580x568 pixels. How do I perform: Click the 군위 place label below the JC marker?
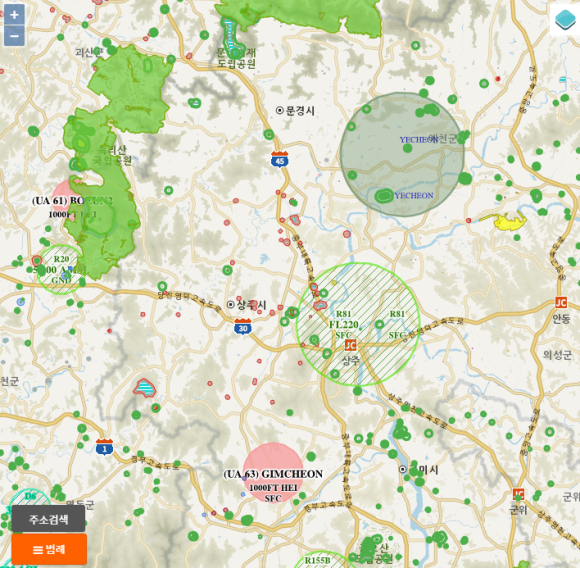[x=518, y=510]
